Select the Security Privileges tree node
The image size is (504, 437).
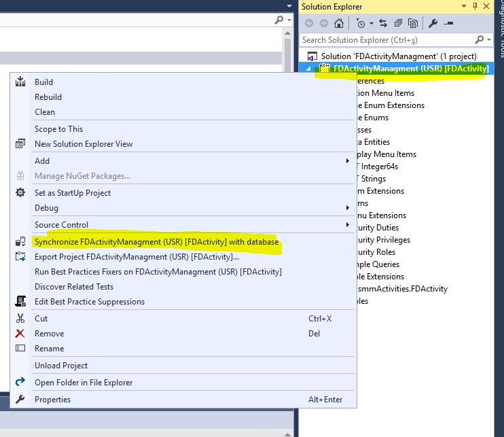tap(384, 240)
